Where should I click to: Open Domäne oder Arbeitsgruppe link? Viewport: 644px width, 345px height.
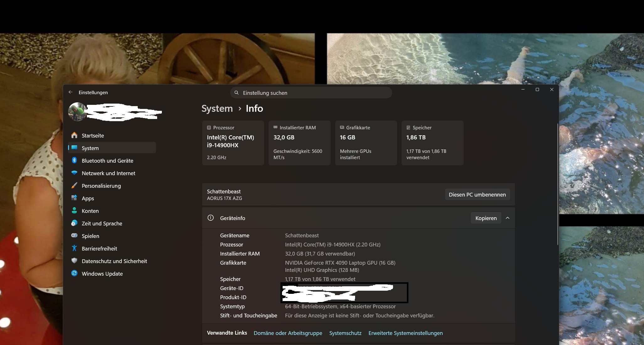(x=288, y=333)
